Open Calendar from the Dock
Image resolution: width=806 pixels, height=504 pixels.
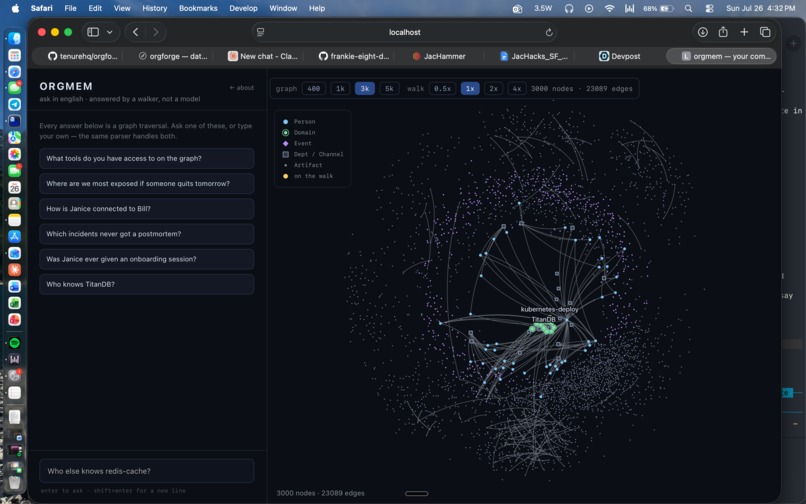pos(14,187)
